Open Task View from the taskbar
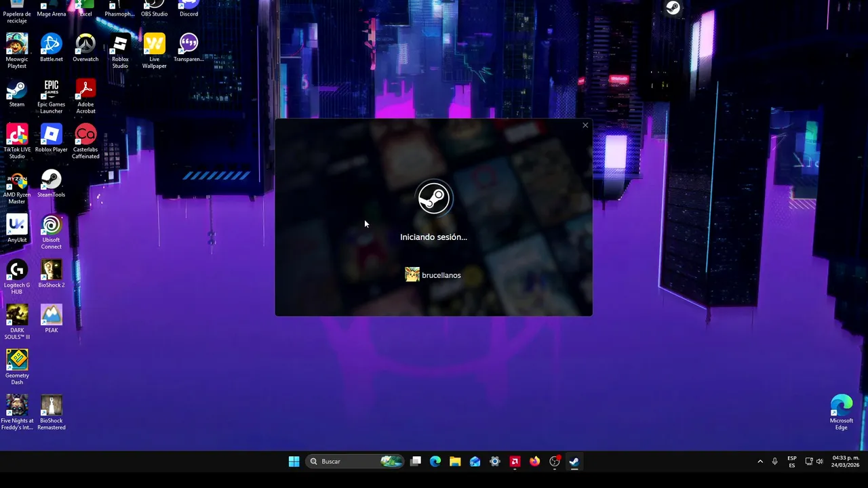868x488 pixels. 416,462
